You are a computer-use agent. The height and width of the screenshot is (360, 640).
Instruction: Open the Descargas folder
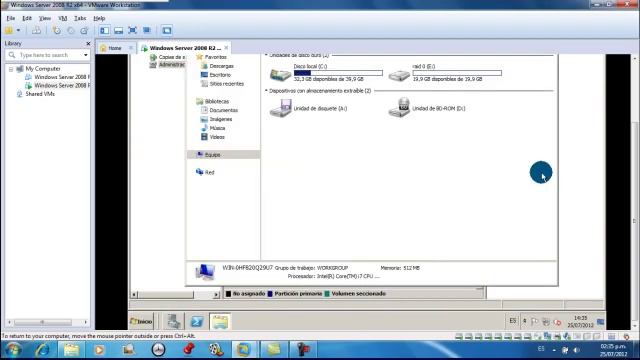click(x=221, y=66)
